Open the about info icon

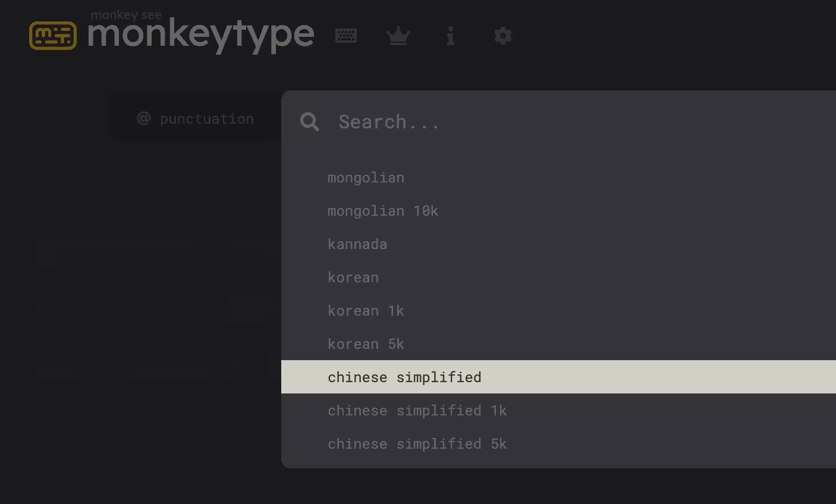coord(451,36)
